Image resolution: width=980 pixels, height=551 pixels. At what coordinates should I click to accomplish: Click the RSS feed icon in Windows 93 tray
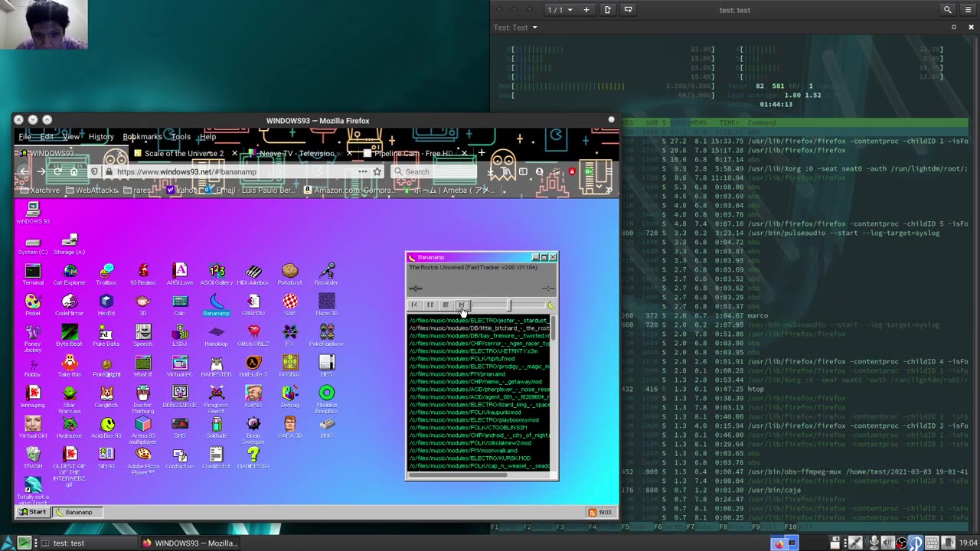click(592, 512)
